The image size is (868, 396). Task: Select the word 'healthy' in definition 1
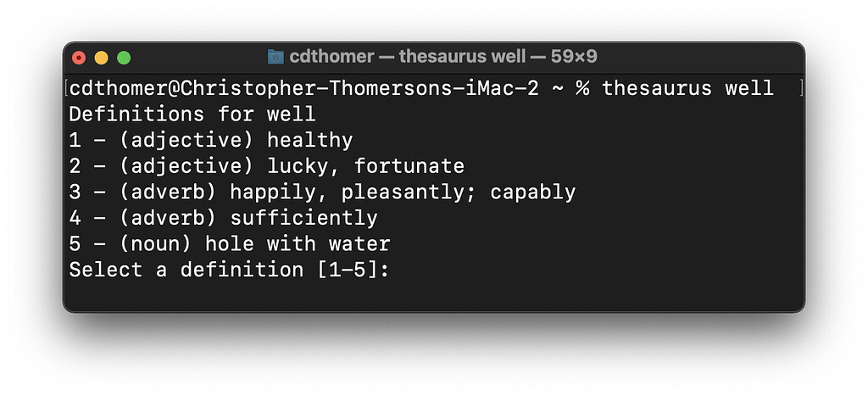[x=309, y=140]
